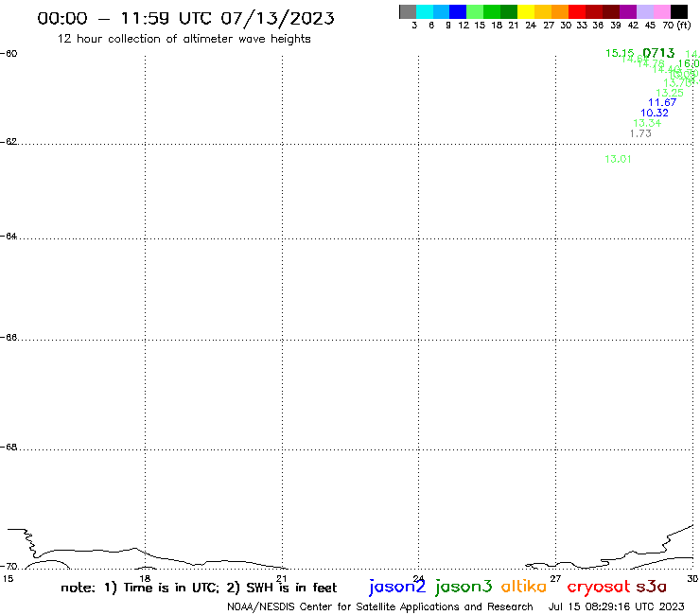Viewport: 700px width, 615px height.
Task: Click the cyan swatch in the color scale
Action: [425, 11]
